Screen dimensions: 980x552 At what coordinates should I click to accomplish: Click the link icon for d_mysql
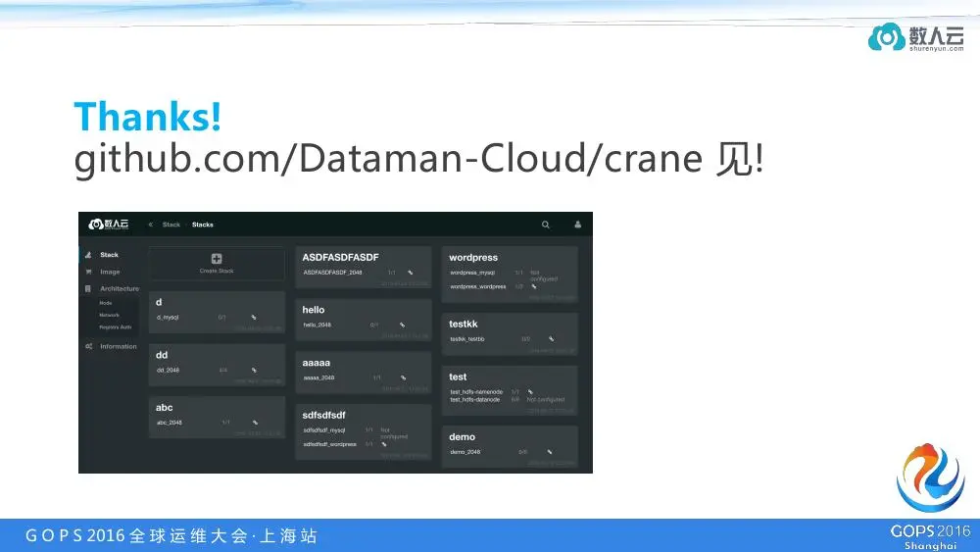point(254,318)
